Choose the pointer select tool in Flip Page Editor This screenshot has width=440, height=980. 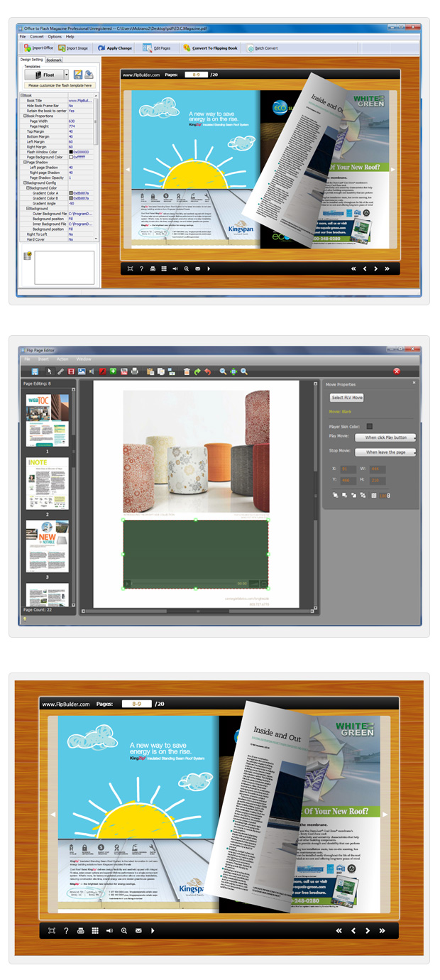(x=49, y=371)
